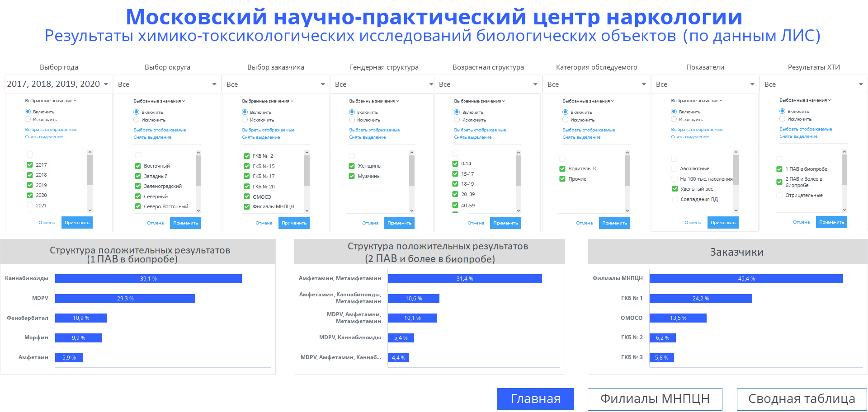Image resolution: width=868 pixels, height=412 pixels.
Task: Uncheck the "Женщины" checkbox
Action: click(352, 166)
